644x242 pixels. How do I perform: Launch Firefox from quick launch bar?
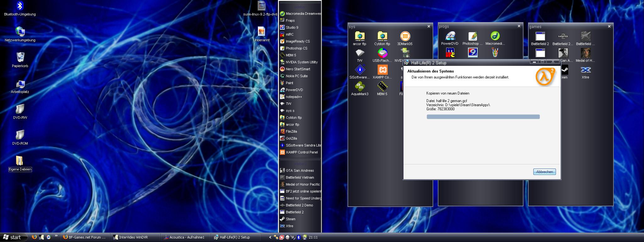(34, 237)
